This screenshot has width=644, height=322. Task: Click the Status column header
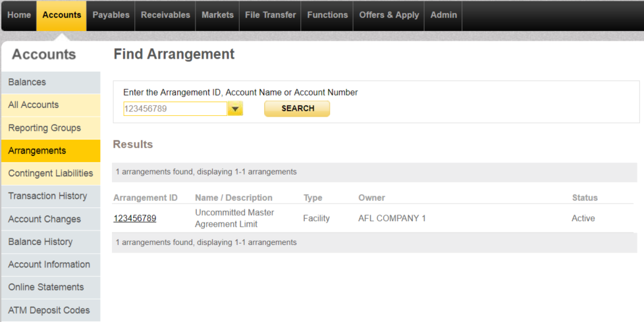point(585,198)
